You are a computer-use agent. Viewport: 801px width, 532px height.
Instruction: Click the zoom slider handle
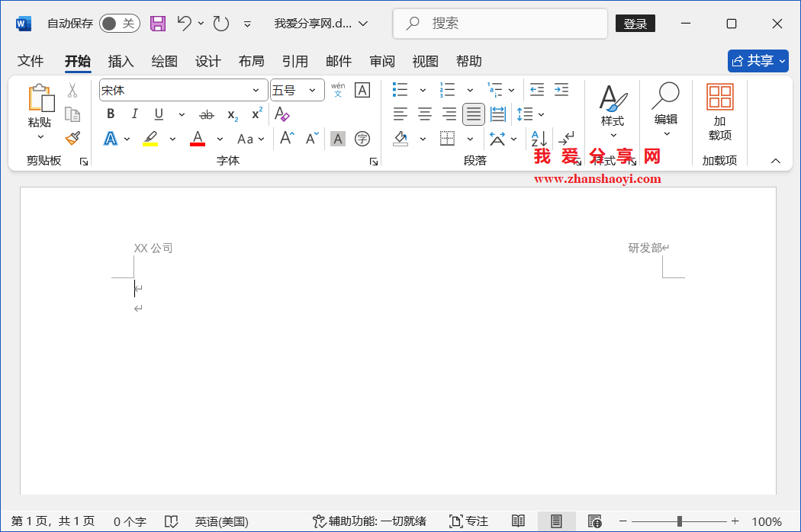[680, 521]
